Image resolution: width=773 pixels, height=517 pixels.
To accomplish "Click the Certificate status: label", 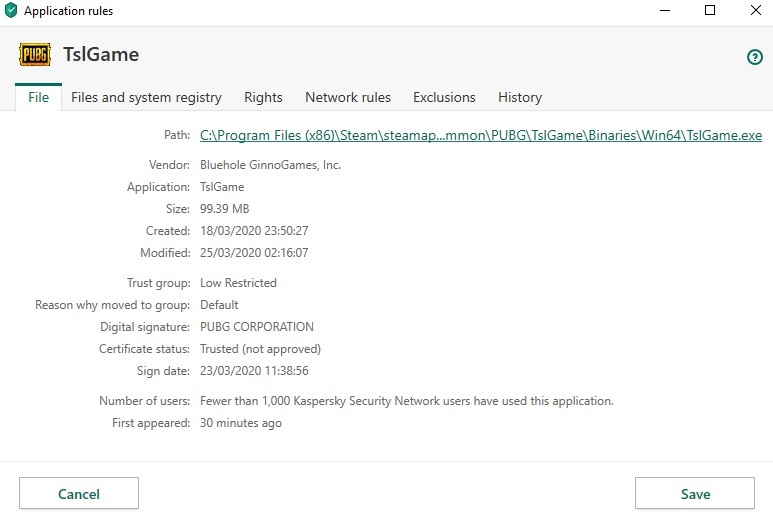I will point(144,349).
